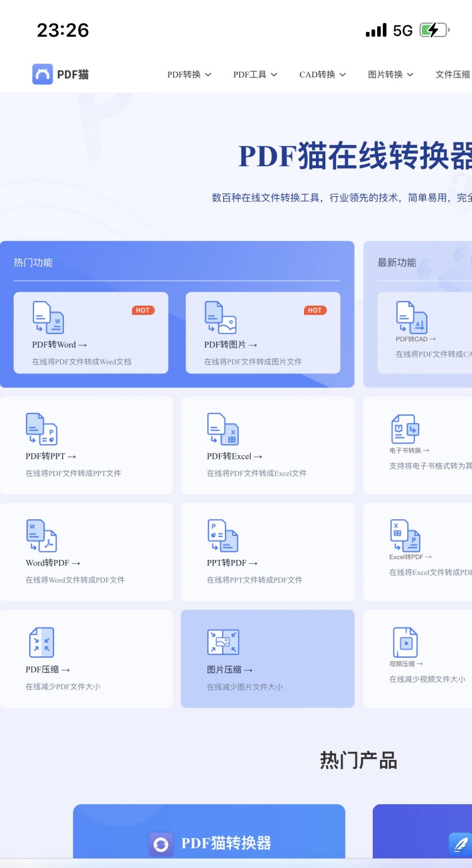472x868 pixels.
Task: Open the PDF转Word file icon
Action: (49, 318)
